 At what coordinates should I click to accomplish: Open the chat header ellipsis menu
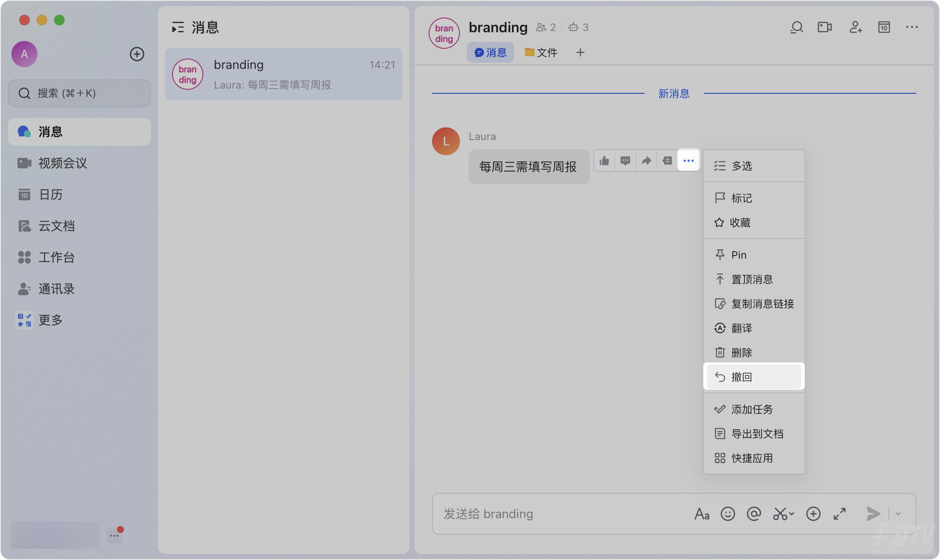click(912, 27)
